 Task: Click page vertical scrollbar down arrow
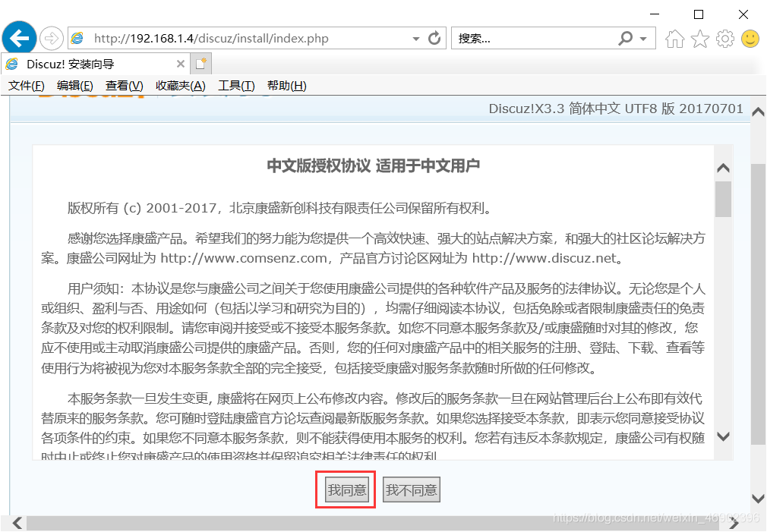(758, 499)
